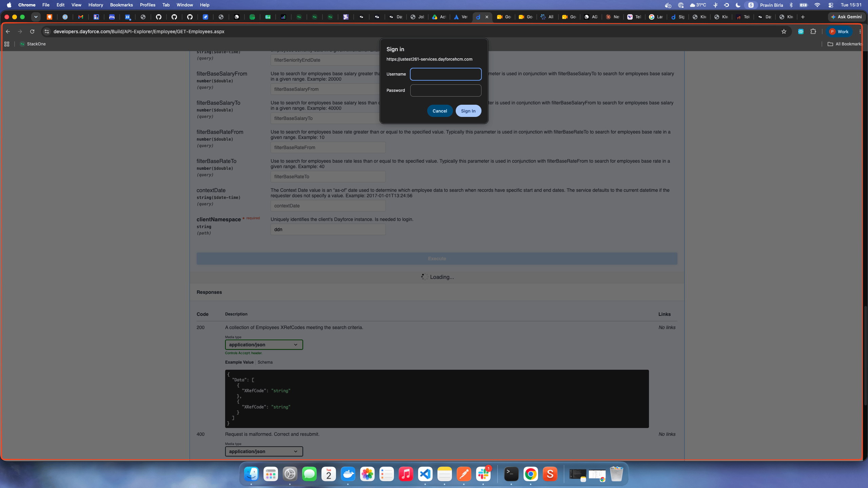868x488 pixels.
Task: Switch to first GitHub pinned tab
Action: [159, 17]
